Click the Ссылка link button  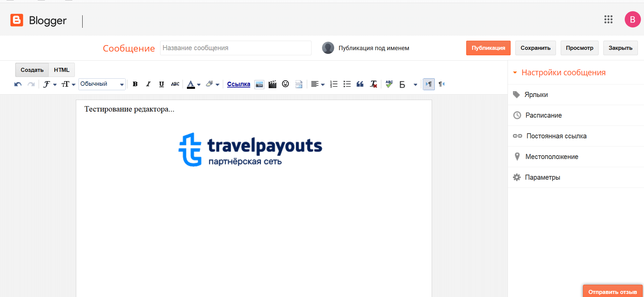click(x=238, y=84)
